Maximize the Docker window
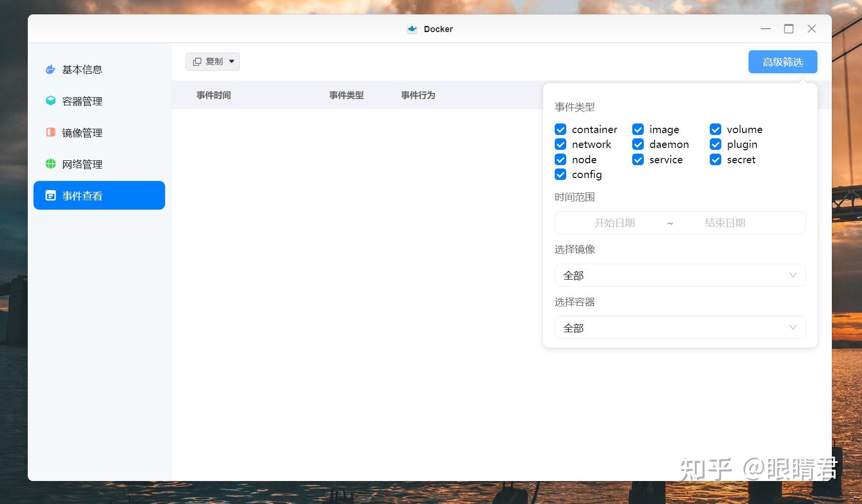 pos(788,29)
